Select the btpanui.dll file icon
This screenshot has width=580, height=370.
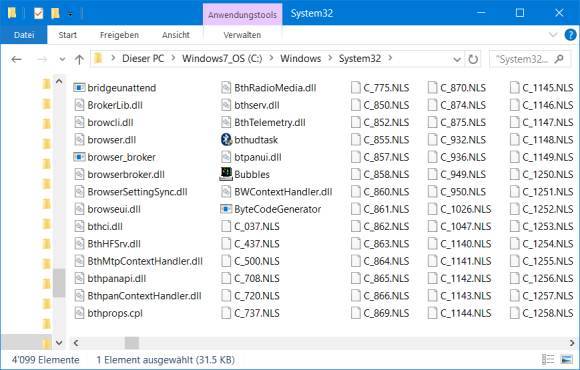(226, 157)
